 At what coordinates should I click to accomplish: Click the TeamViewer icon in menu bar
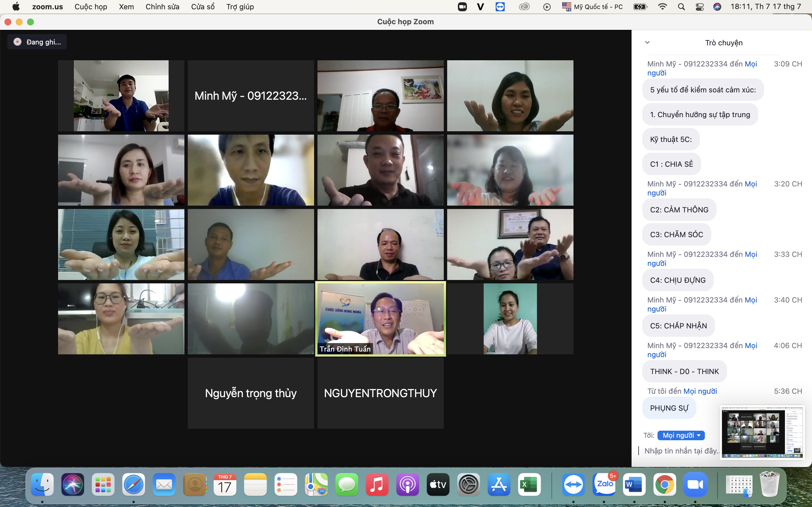pos(500,7)
